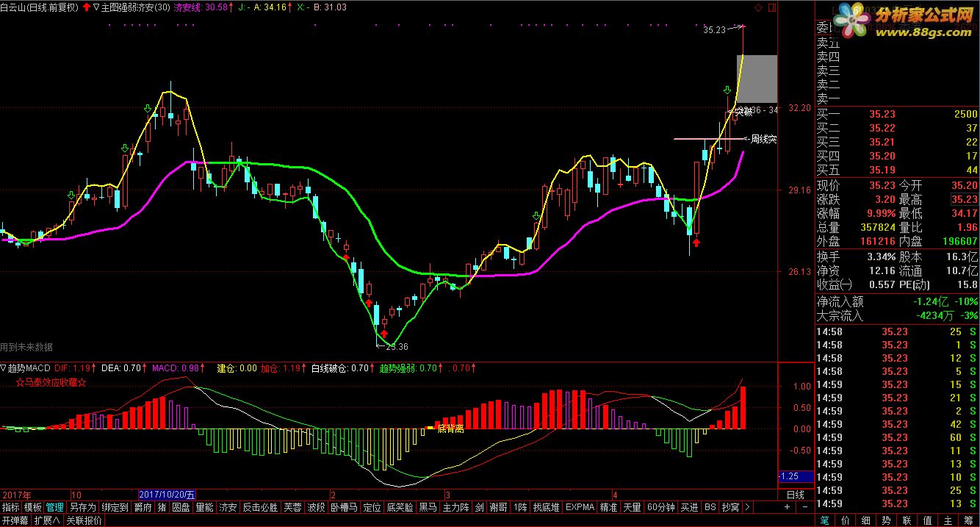
Task: Click the 2017/10/20/五 date marker on timeline
Action: [167, 495]
